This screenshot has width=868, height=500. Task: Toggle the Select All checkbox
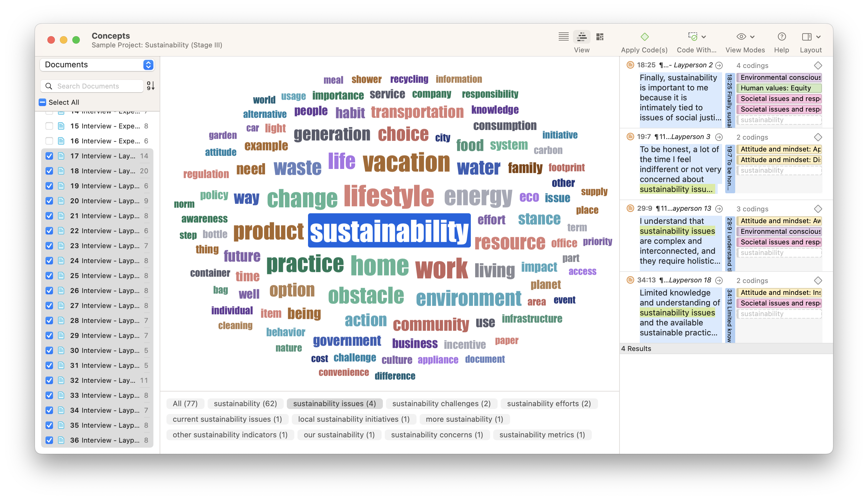(43, 102)
